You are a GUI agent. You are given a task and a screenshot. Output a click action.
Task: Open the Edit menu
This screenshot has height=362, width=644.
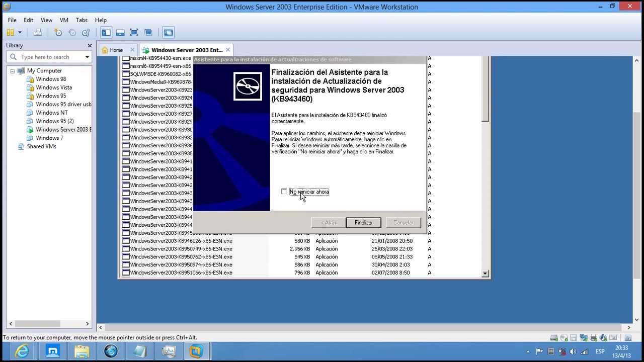[29, 20]
